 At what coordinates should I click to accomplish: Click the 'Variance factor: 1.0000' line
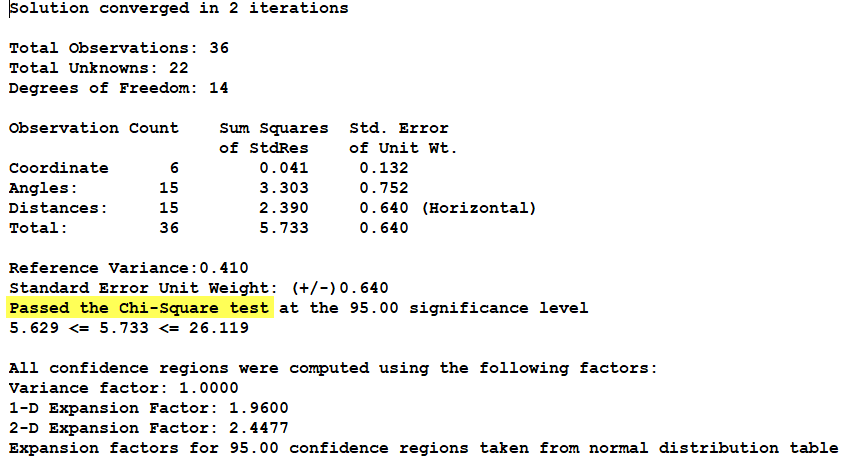tap(124, 388)
